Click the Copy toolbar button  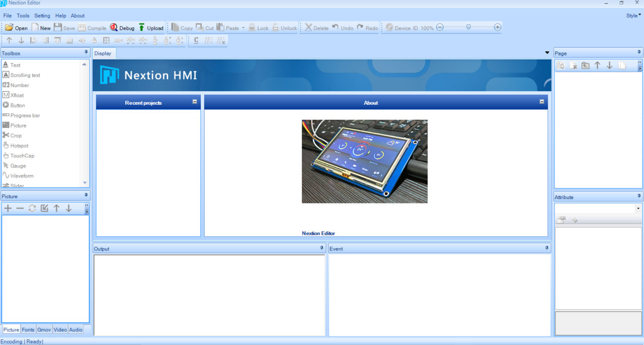(182, 28)
